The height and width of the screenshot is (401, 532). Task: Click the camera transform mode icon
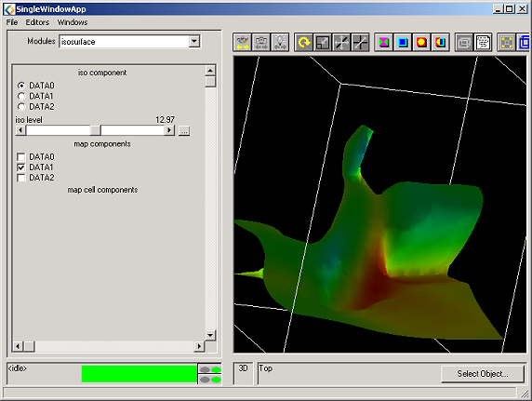(261, 43)
